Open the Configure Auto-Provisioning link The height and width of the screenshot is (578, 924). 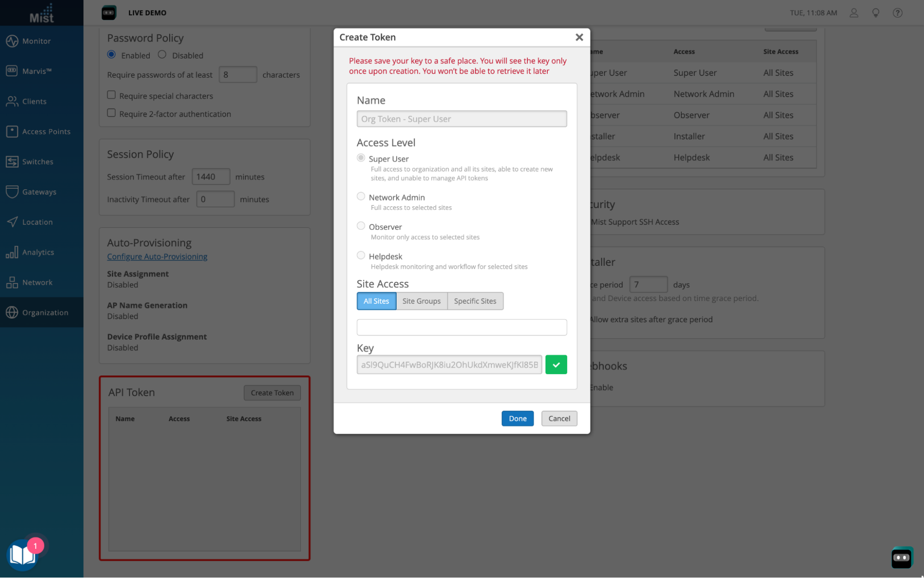point(157,257)
